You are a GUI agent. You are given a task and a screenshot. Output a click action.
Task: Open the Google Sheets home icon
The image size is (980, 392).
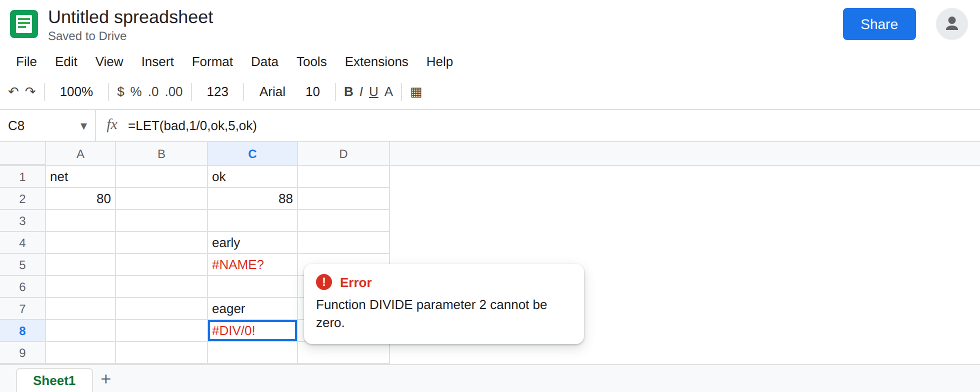tap(24, 24)
